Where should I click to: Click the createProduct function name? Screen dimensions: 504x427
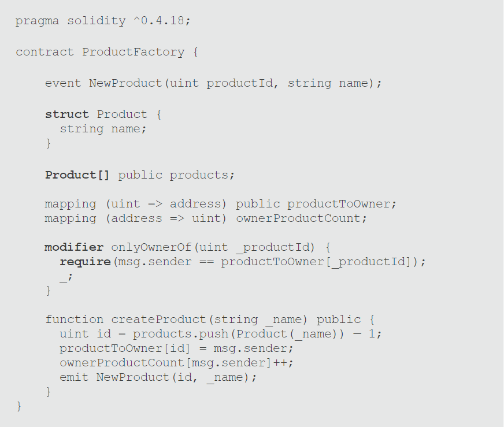pyautogui.click(x=158, y=320)
